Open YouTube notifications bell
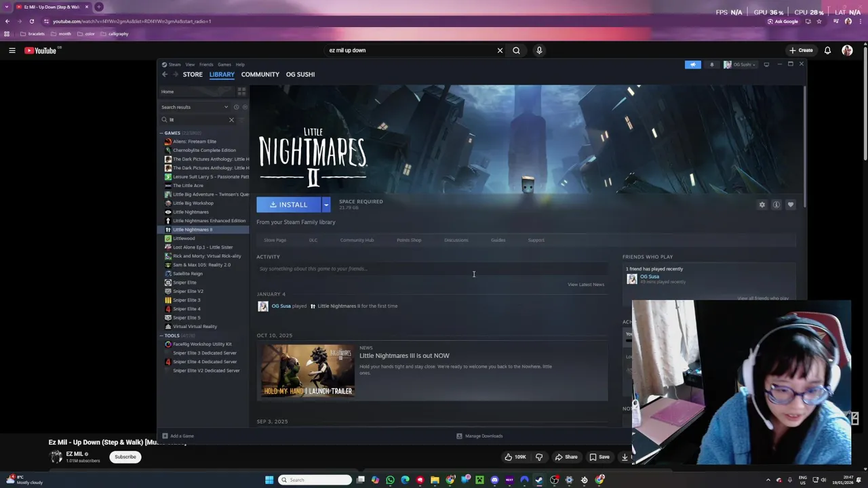This screenshot has width=868, height=488. [x=827, y=50]
